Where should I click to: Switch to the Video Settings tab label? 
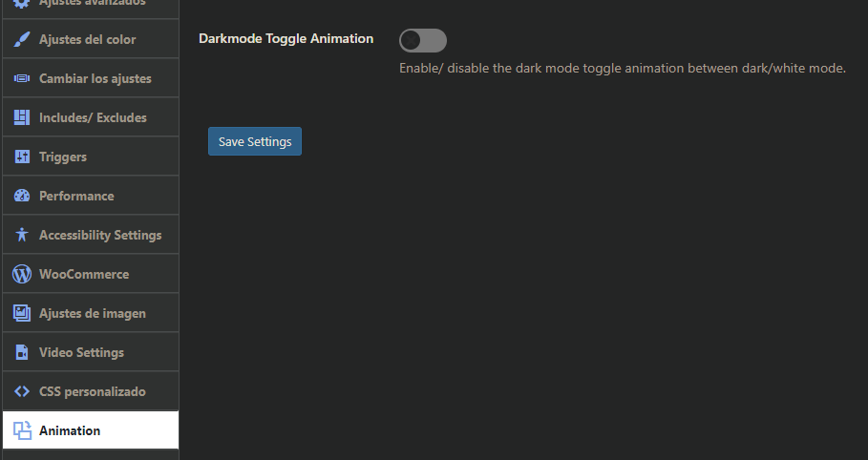pos(81,352)
